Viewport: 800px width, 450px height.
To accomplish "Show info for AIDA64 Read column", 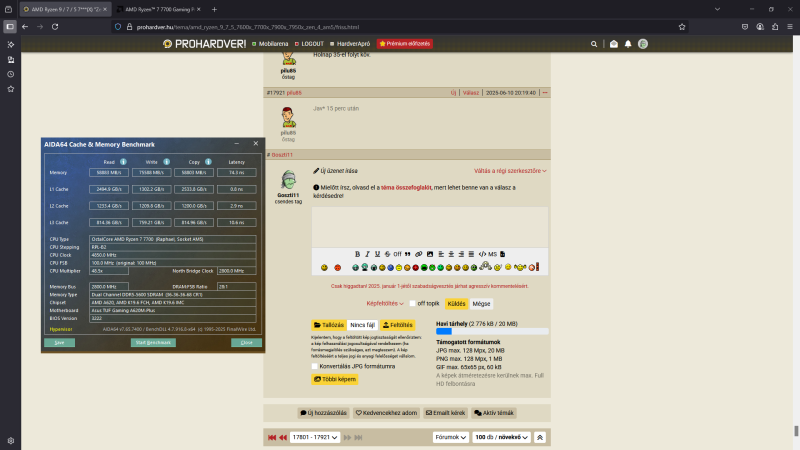I will pos(123,162).
